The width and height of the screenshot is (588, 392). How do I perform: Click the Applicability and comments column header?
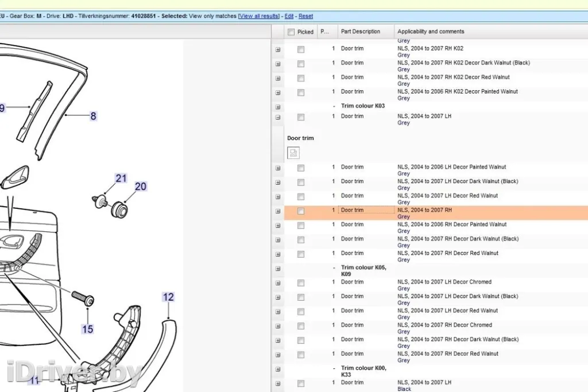pyautogui.click(x=431, y=32)
